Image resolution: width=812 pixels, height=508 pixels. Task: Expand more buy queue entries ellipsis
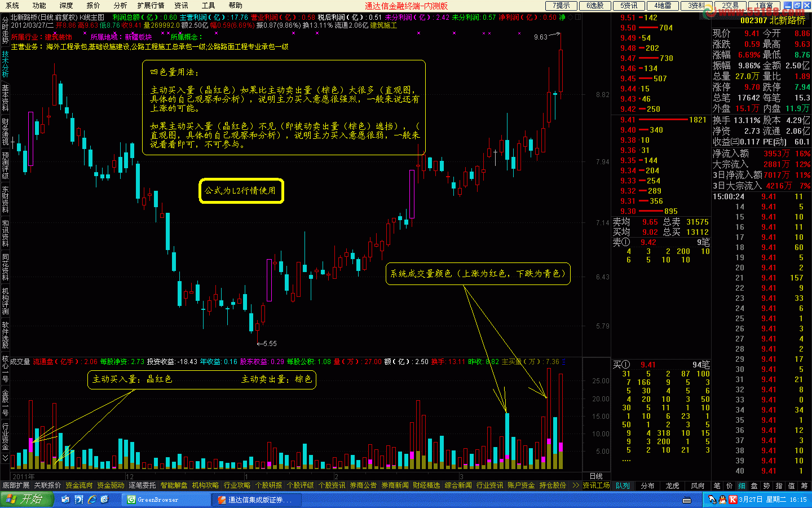(626, 460)
